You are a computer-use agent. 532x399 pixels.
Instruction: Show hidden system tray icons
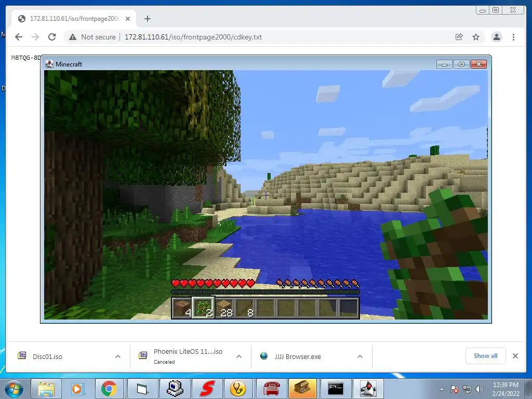point(442,389)
